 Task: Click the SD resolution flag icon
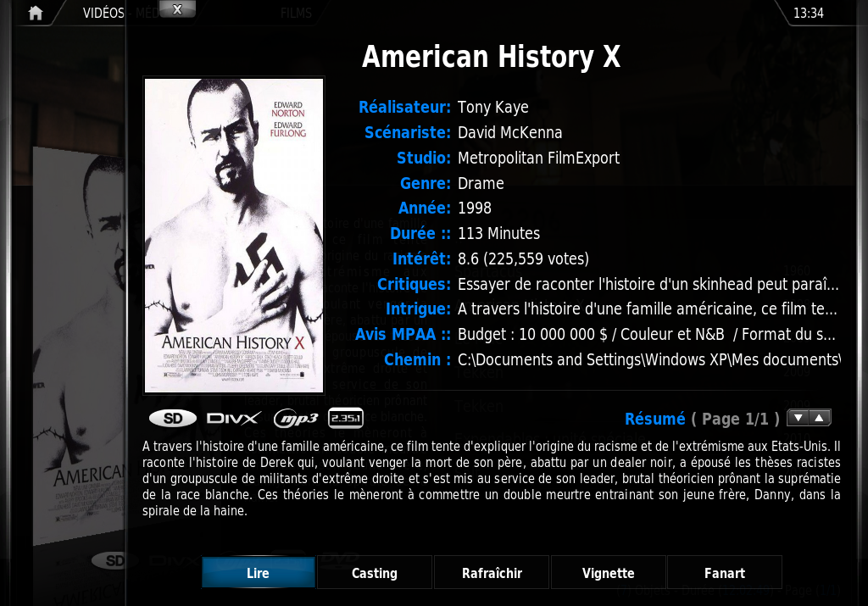point(173,419)
